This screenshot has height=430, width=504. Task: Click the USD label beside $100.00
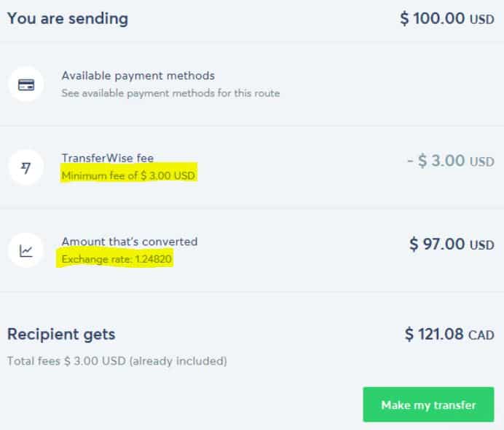pyautogui.click(x=481, y=20)
